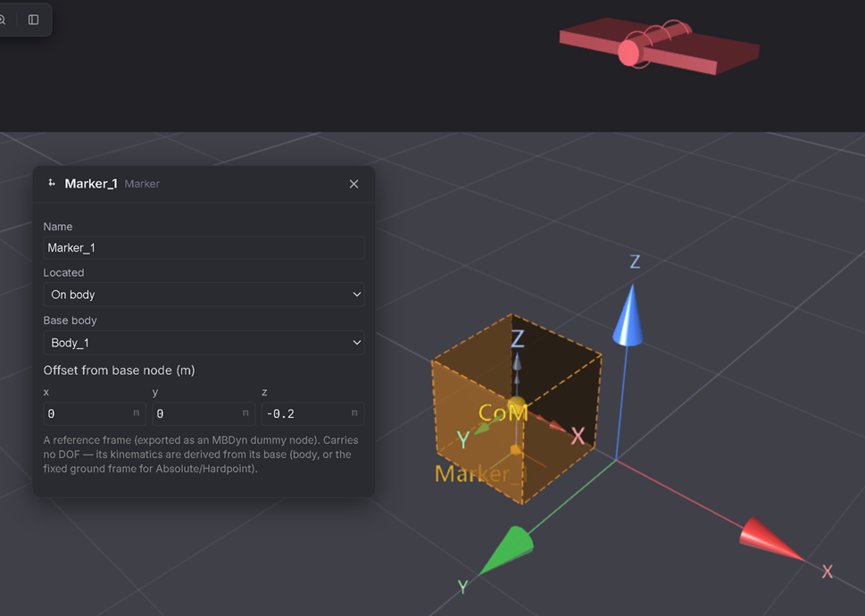Toggle the sidebar panel layout icon

(34, 20)
